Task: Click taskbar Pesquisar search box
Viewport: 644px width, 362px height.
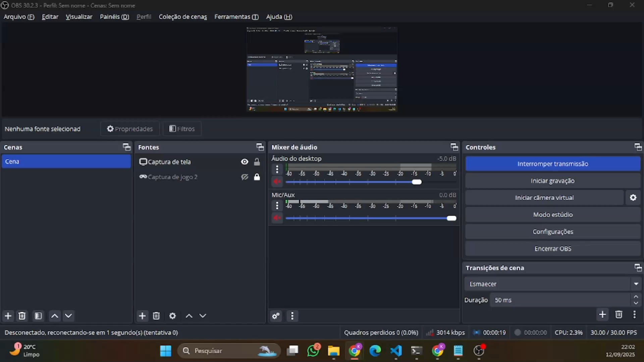Action: (x=229, y=351)
